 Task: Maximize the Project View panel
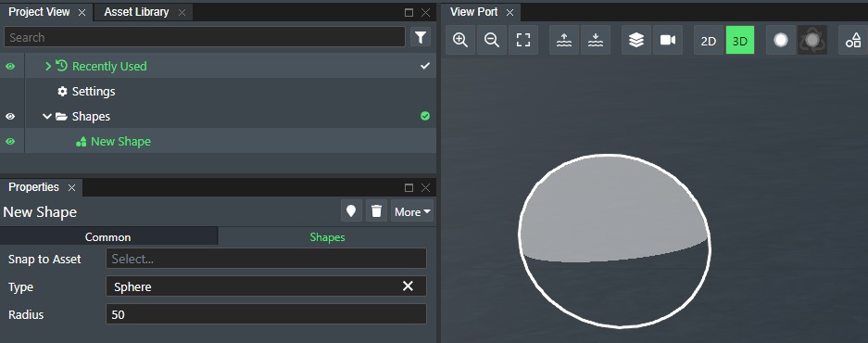point(409,13)
